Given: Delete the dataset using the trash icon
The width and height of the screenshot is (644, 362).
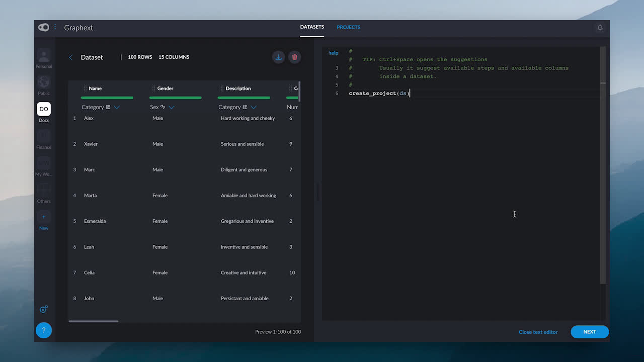Looking at the screenshot, I should 295,57.
